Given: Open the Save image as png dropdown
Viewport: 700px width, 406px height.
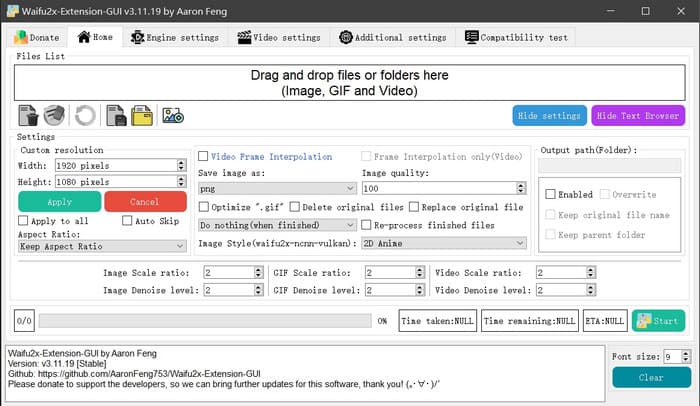Looking at the screenshot, I should point(277,188).
